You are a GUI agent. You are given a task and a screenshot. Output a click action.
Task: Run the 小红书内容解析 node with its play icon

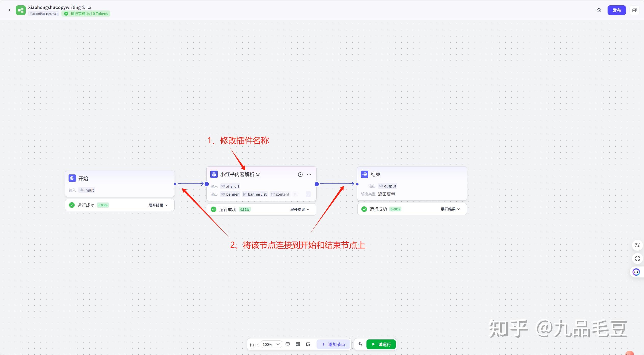pyautogui.click(x=300, y=175)
